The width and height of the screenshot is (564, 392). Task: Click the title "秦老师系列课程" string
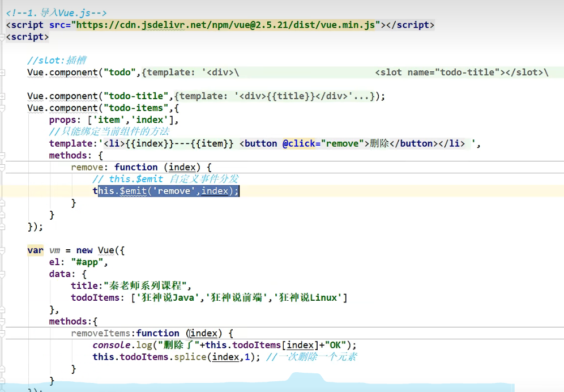point(145,286)
